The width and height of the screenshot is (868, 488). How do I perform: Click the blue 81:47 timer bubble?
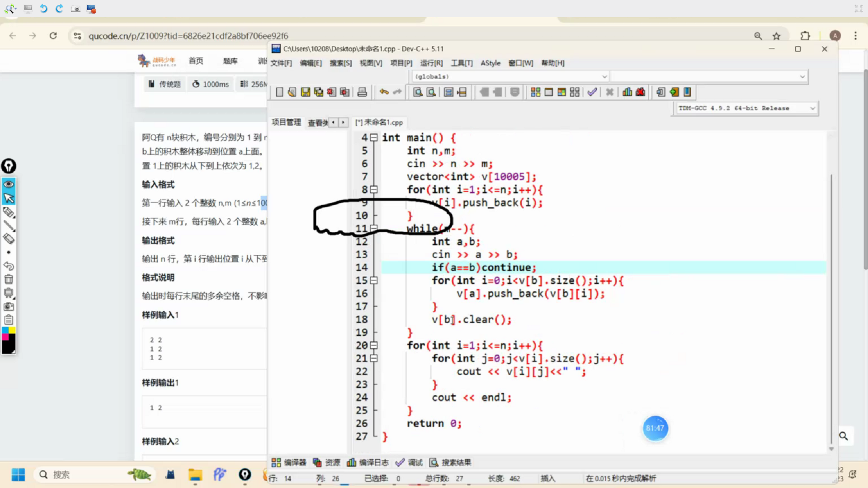pos(655,428)
